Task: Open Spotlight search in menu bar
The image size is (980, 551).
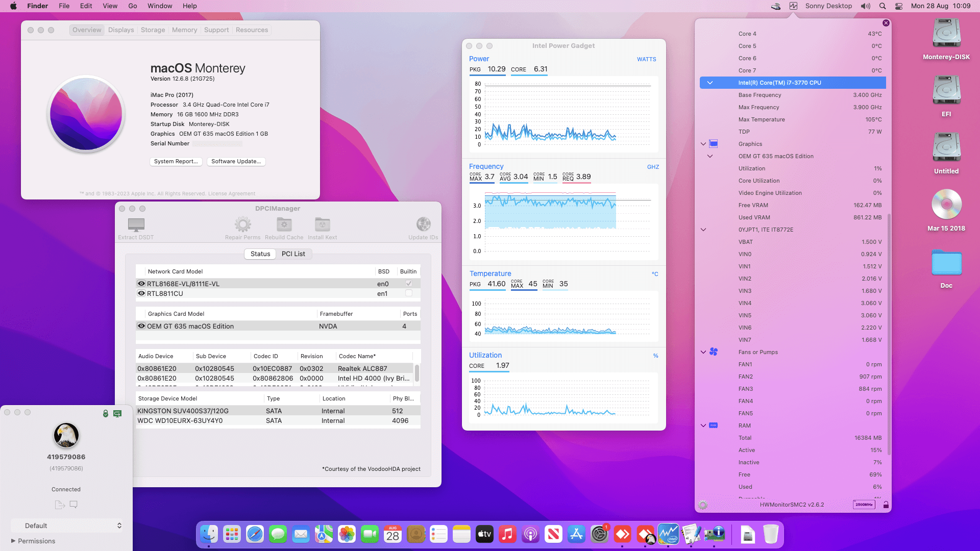Action: click(x=883, y=6)
